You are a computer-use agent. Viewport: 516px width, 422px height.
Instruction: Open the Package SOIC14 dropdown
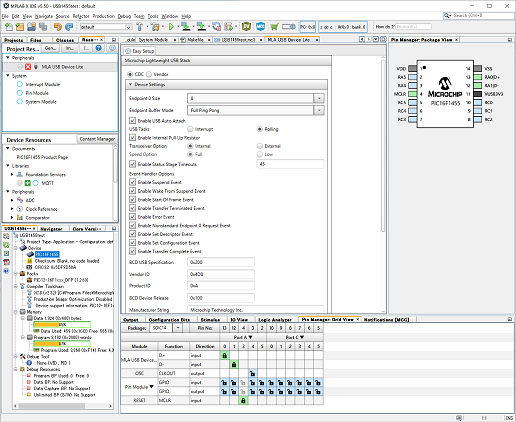coord(178,328)
